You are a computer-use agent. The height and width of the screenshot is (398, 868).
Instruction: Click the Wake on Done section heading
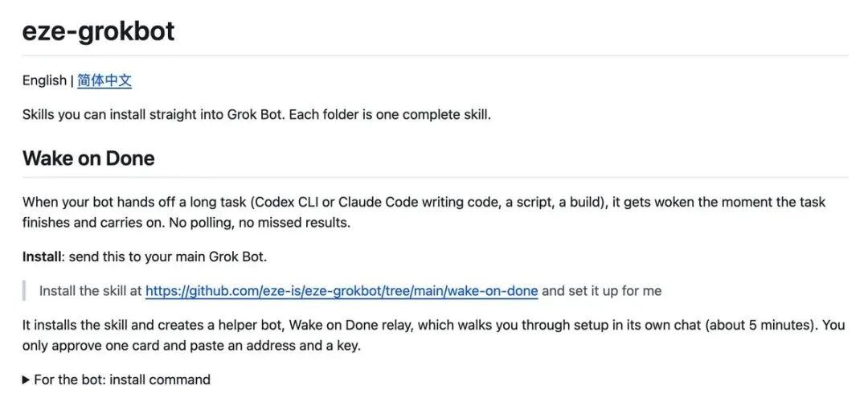click(88, 158)
